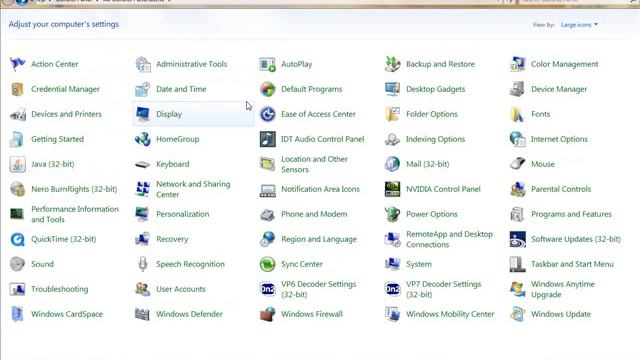Open the Windows Mobility Center link
The height and width of the screenshot is (360, 640).
[x=450, y=314]
